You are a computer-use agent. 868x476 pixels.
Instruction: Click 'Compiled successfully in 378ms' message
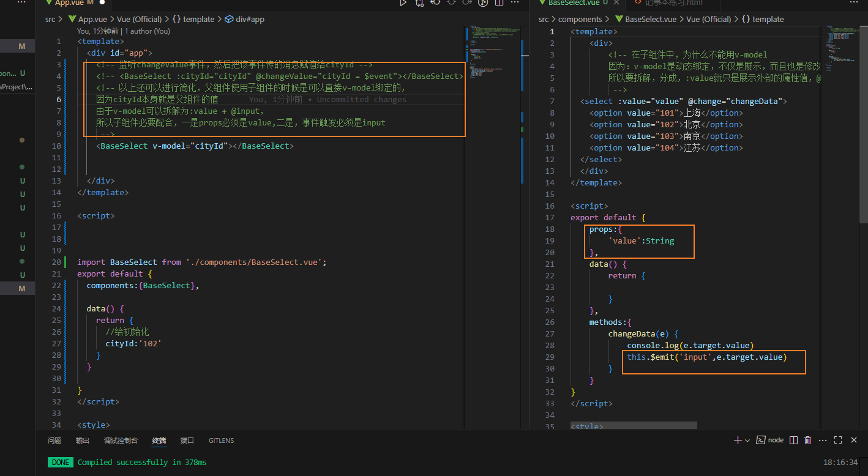142,462
